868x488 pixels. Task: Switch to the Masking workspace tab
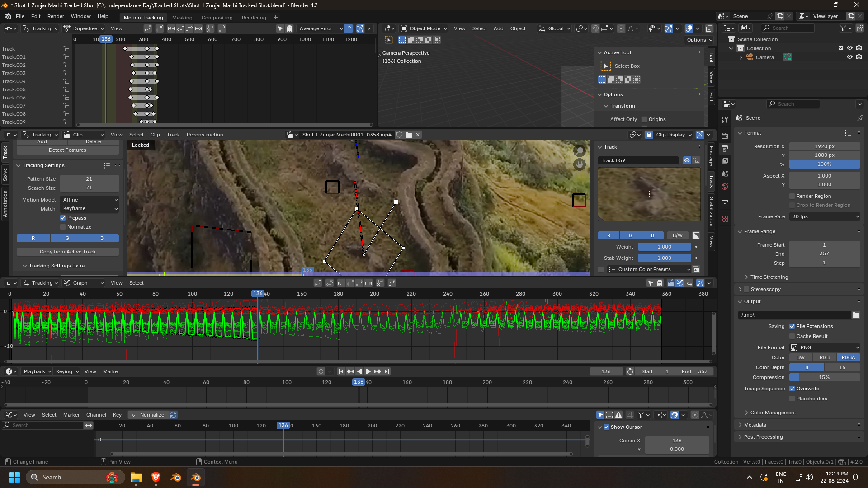(182, 18)
